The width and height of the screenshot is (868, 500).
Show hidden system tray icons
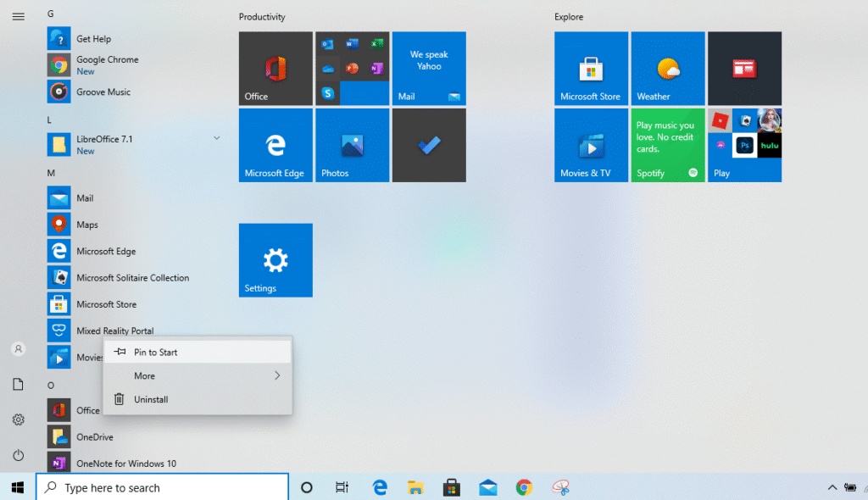[832, 487]
